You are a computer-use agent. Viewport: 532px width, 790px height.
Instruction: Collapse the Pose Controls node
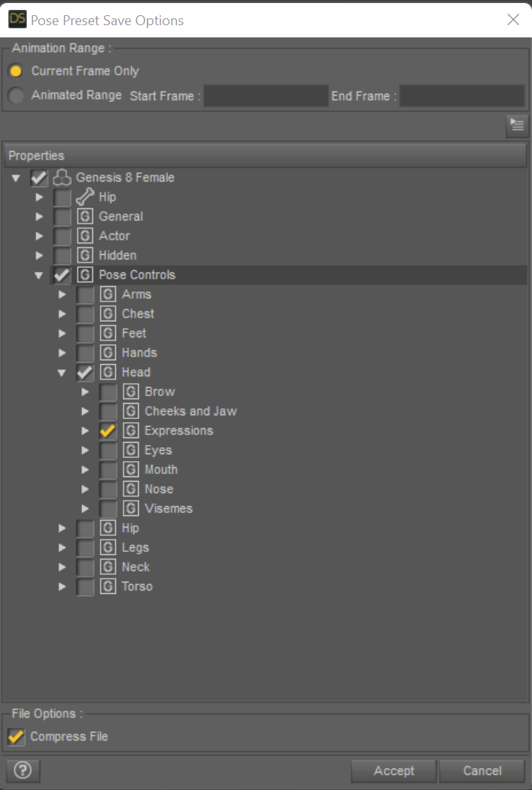39,275
